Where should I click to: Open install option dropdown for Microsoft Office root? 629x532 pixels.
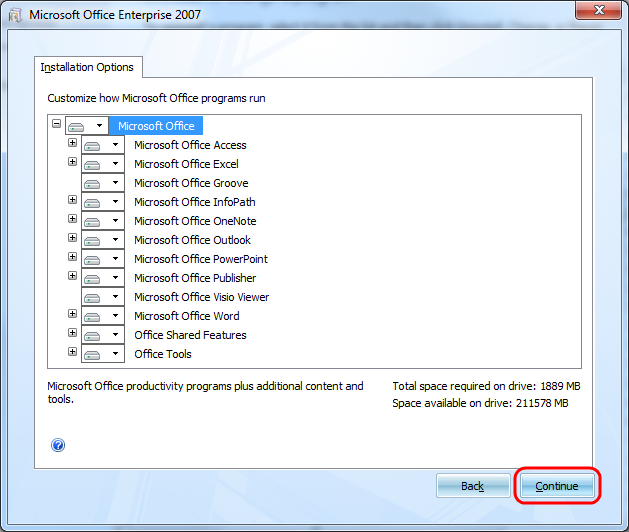[x=87, y=126]
